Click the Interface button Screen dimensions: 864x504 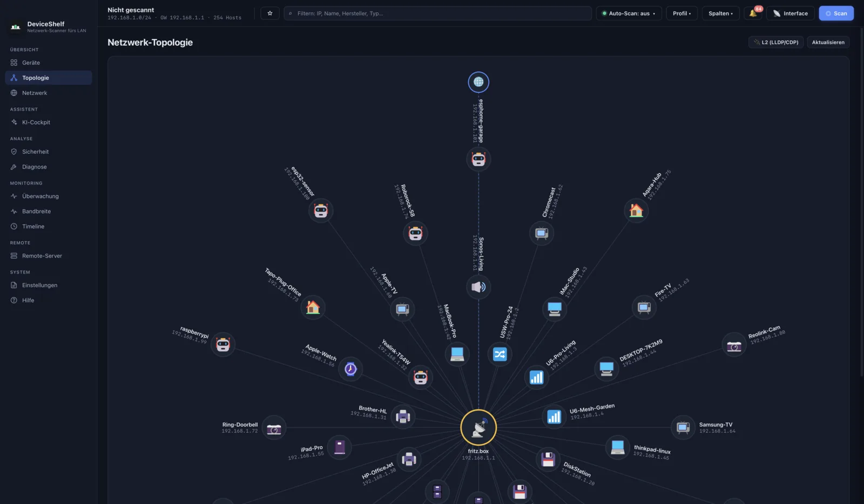[791, 13]
